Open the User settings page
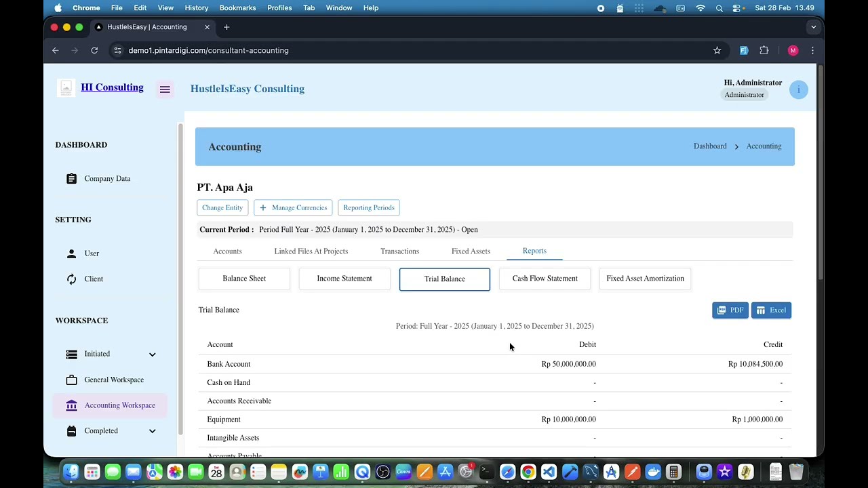 pos(92,253)
